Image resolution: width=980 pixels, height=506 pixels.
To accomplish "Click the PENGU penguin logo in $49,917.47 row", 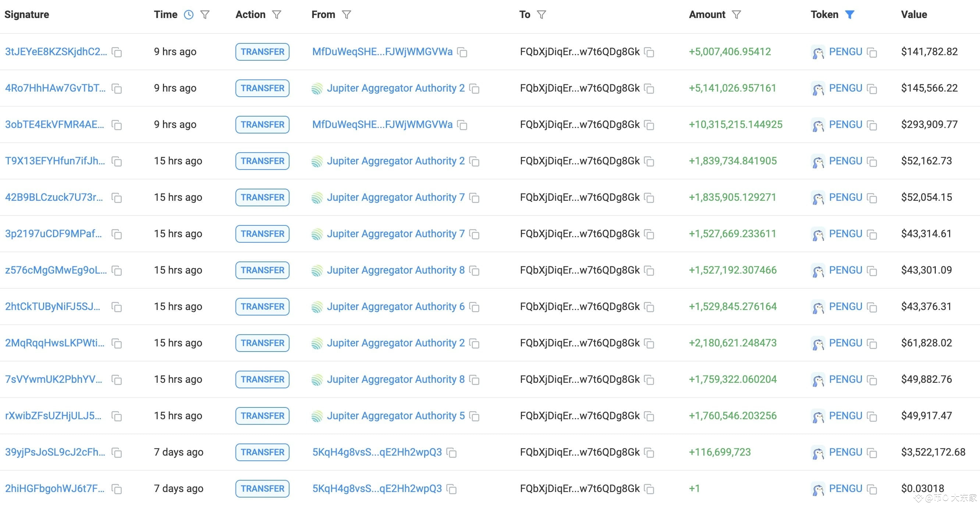I will (818, 417).
